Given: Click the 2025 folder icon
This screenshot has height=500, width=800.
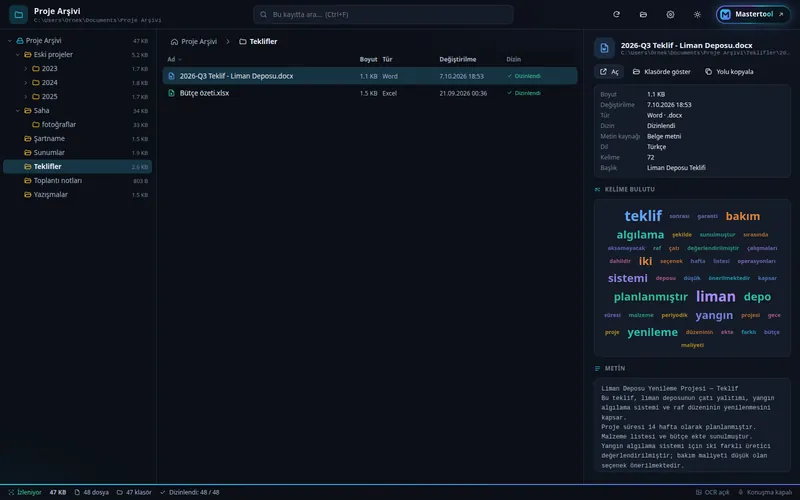Looking at the screenshot, I should tap(36, 96).
